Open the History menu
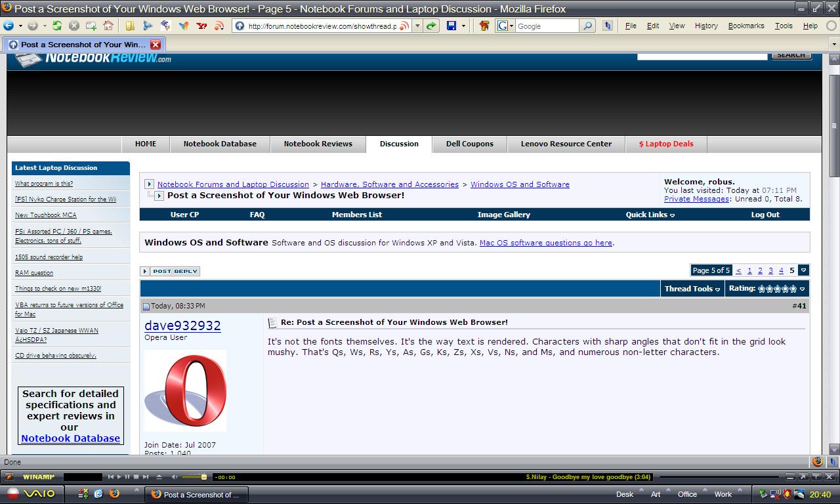Viewport: 840px width, 504px height. coord(706,26)
